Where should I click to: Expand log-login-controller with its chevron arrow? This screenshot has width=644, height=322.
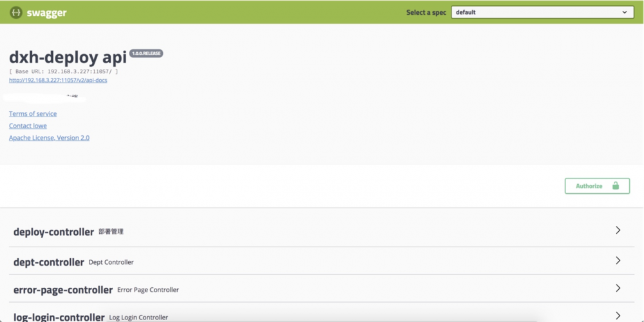tap(618, 315)
